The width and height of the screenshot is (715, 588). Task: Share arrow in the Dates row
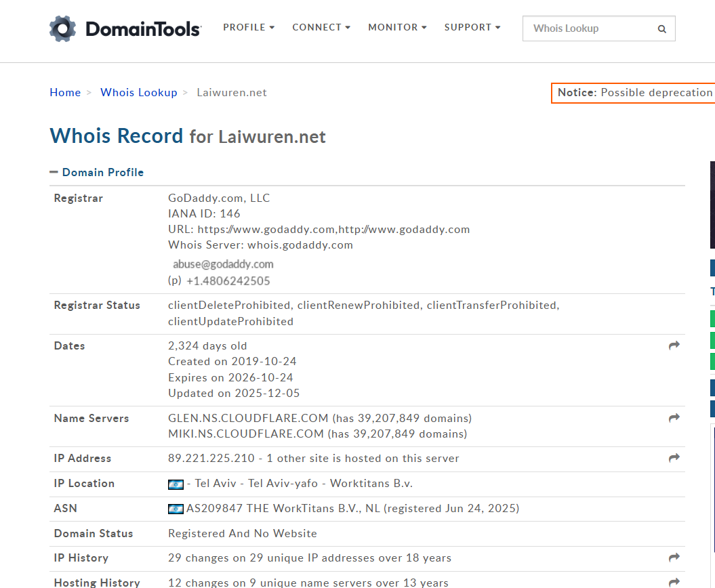pos(674,345)
